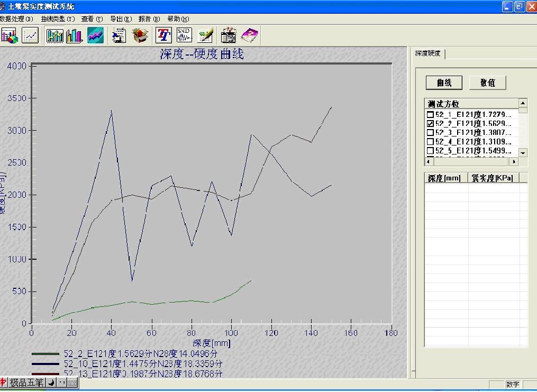The height and width of the screenshot is (392, 537).
Task: Click the pie and bar chart toolbar icon
Action: tap(10, 35)
